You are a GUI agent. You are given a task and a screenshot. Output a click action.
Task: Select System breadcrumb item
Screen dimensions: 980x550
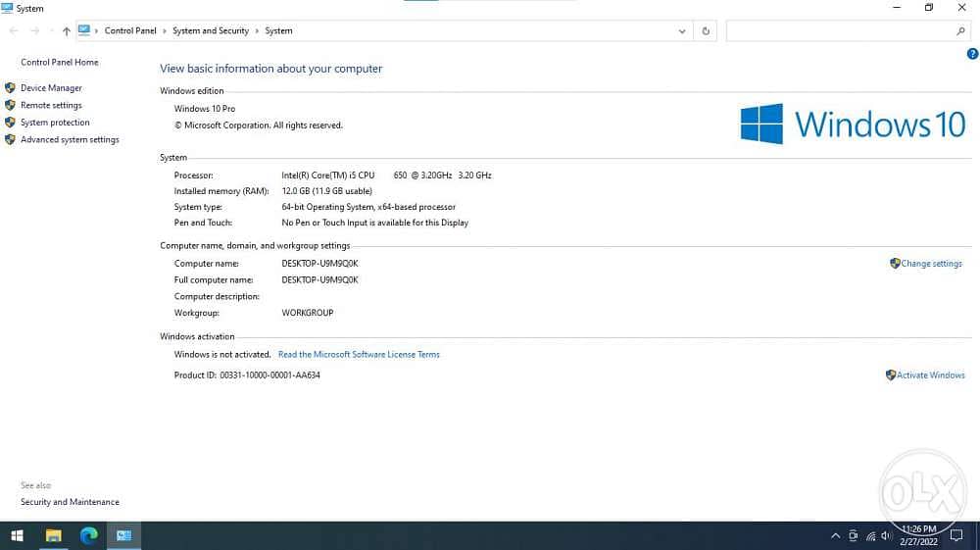[x=278, y=30]
